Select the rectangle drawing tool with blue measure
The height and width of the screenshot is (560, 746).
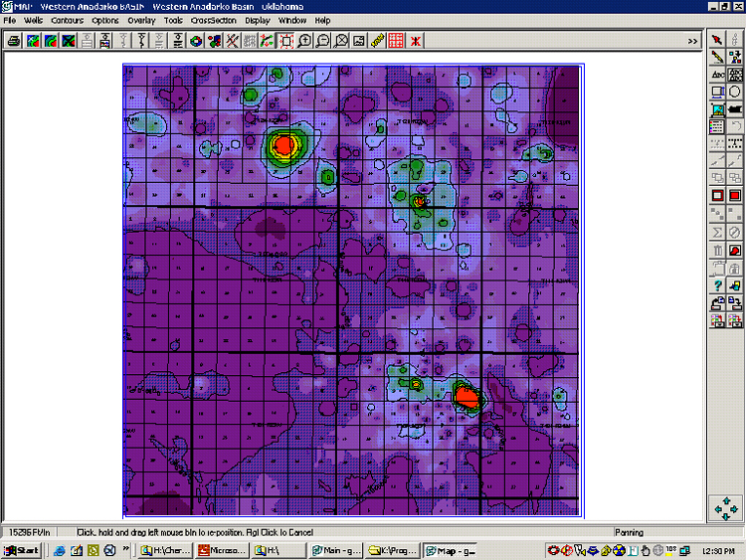coord(717,92)
